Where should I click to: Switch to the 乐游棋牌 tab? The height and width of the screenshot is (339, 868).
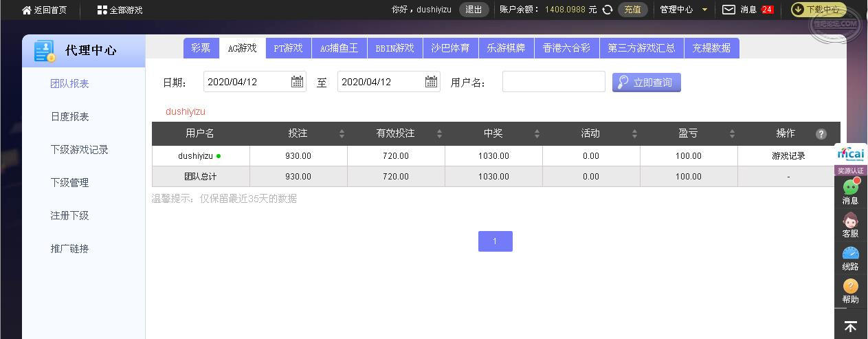pos(506,48)
